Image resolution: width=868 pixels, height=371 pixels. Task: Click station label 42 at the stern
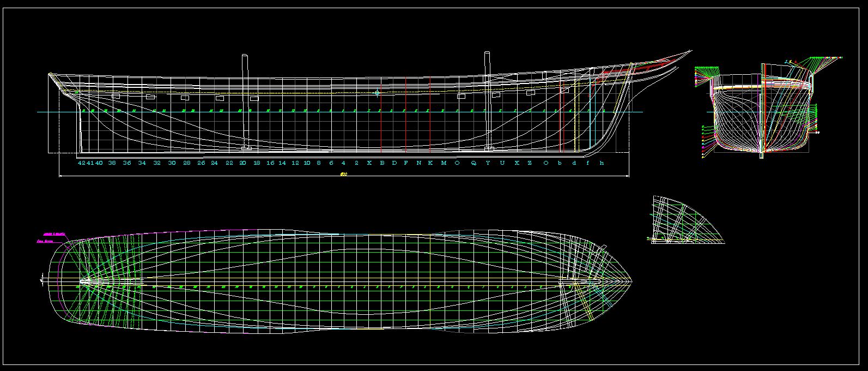pyautogui.click(x=81, y=163)
